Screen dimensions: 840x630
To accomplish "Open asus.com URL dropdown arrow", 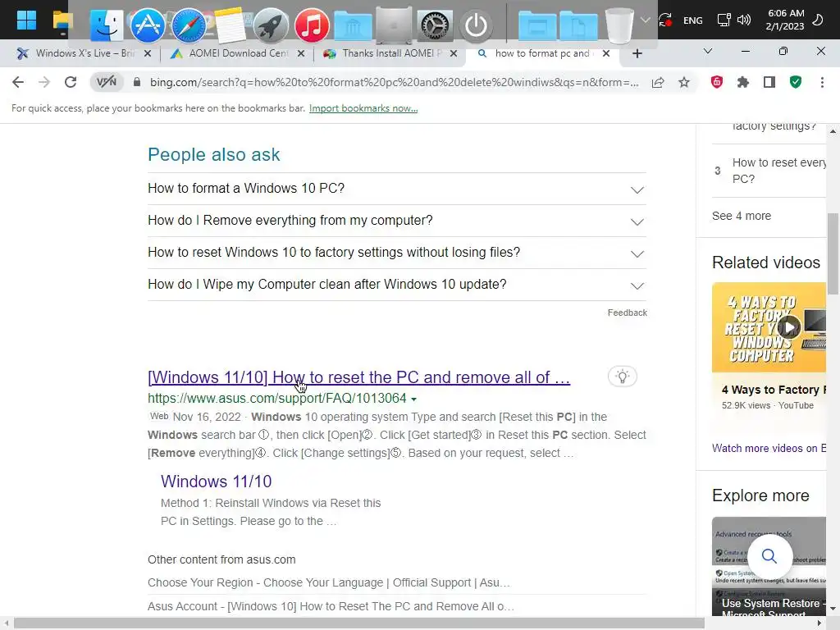I will pyautogui.click(x=413, y=399).
